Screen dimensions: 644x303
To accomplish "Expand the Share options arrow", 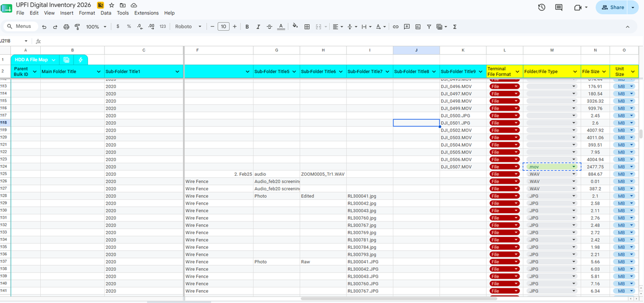I will pos(633,8).
